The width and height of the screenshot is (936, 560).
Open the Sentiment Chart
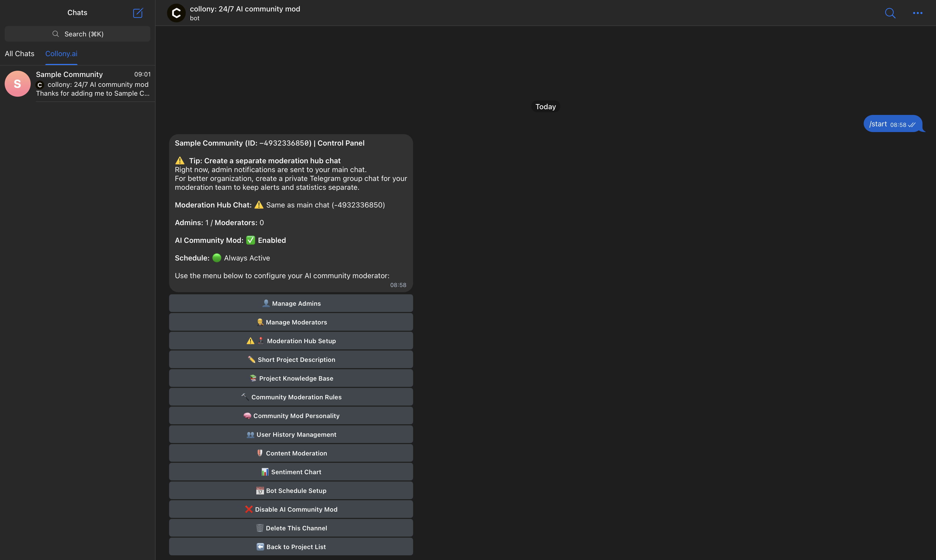tap(291, 472)
